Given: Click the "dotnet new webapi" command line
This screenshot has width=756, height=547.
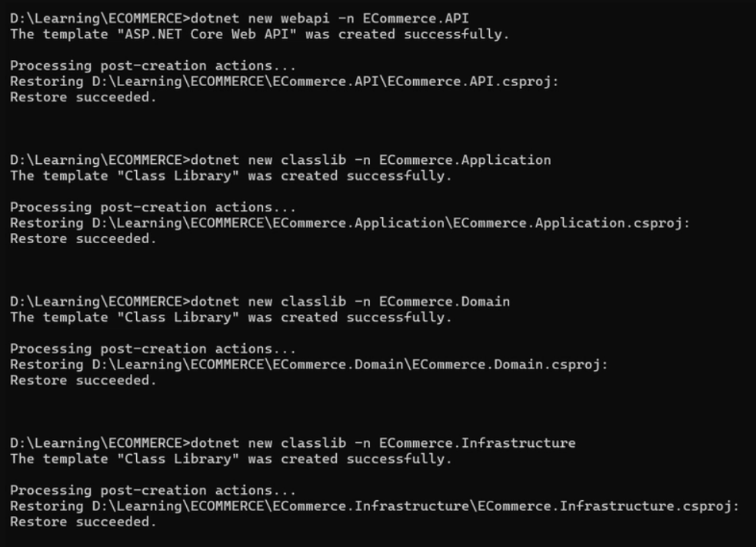Looking at the screenshot, I should [x=329, y=18].
